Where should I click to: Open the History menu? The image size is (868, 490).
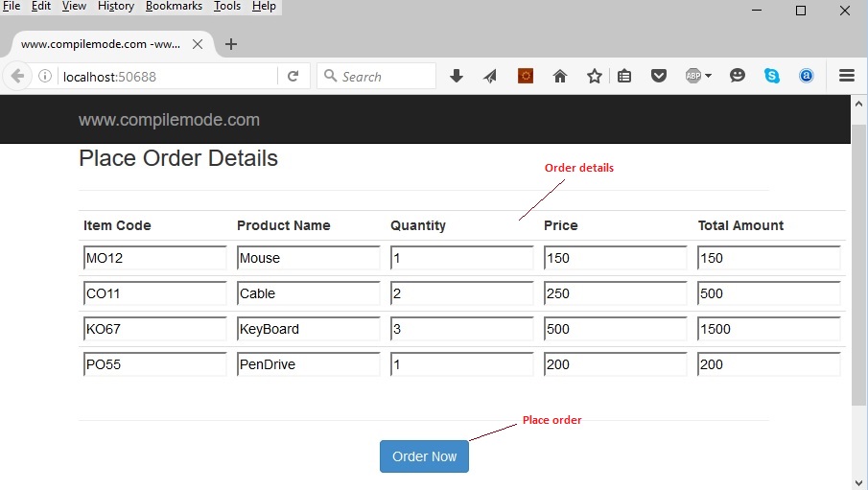tap(116, 6)
